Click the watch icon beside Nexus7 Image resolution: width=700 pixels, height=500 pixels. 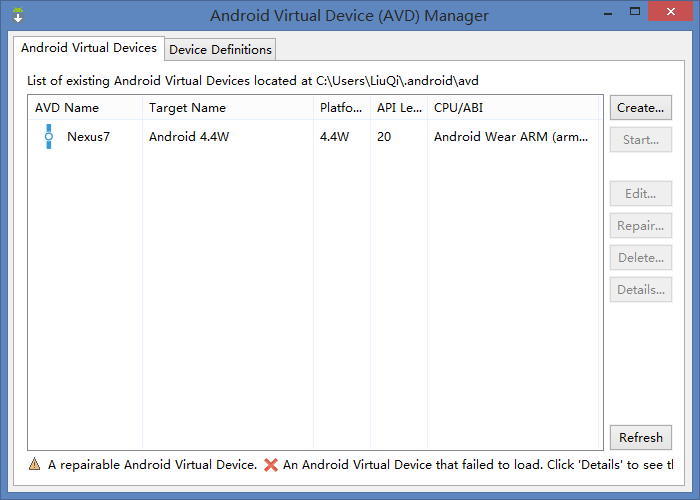(x=49, y=137)
